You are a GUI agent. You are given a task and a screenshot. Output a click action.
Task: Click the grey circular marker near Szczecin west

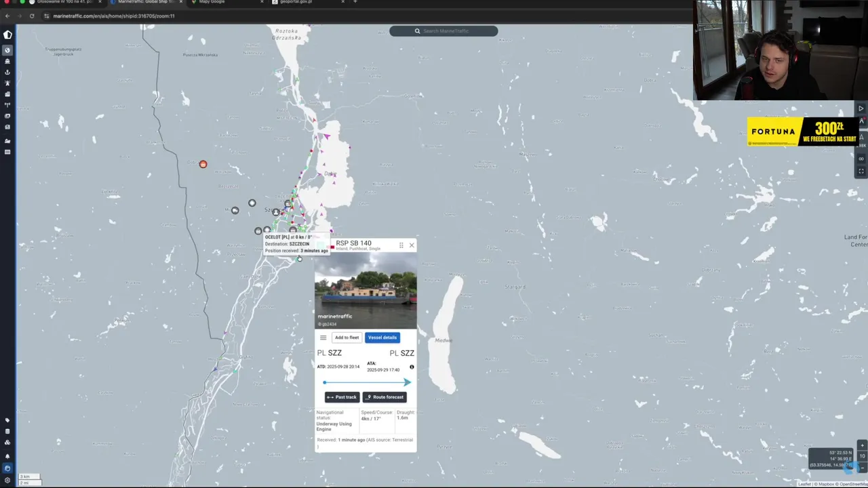(235, 211)
